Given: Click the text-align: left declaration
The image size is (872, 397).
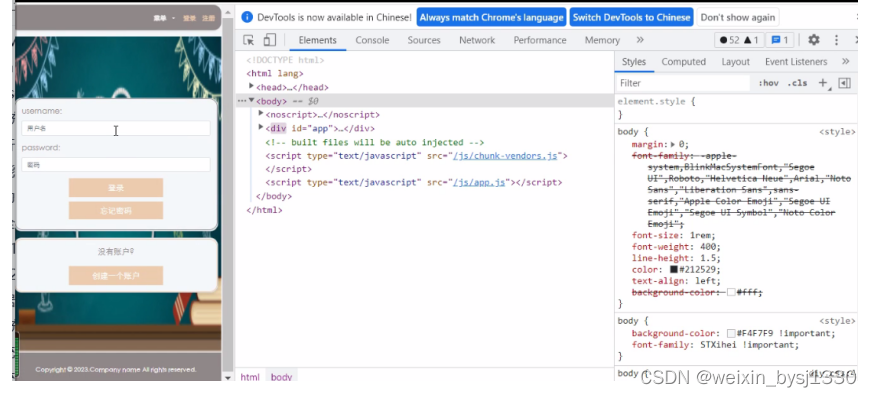Looking at the screenshot, I should click(676, 281).
